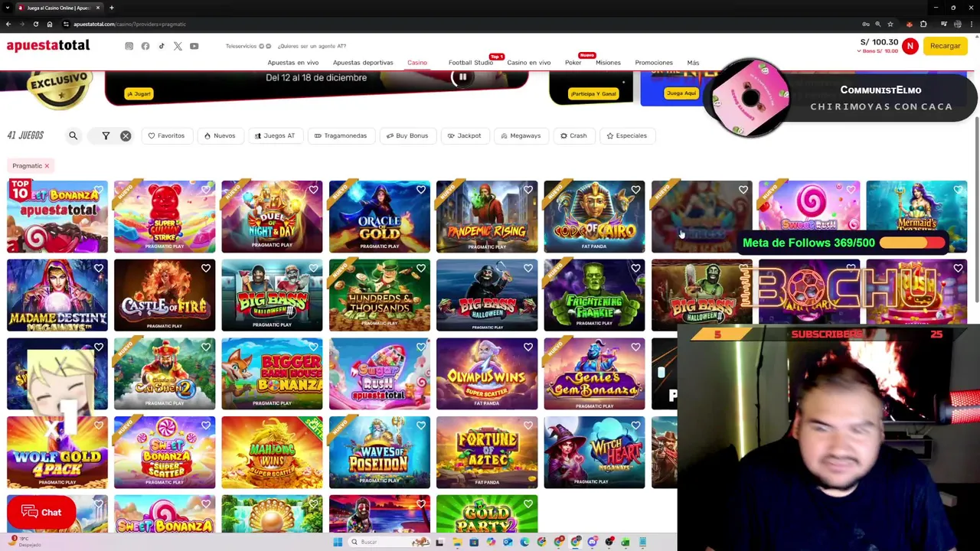This screenshot has width=980, height=551.
Task: Click the taskbar Buscar search box
Action: (x=389, y=542)
